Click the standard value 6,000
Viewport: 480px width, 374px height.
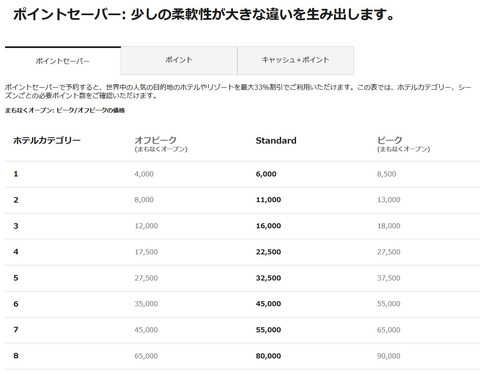pos(266,174)
